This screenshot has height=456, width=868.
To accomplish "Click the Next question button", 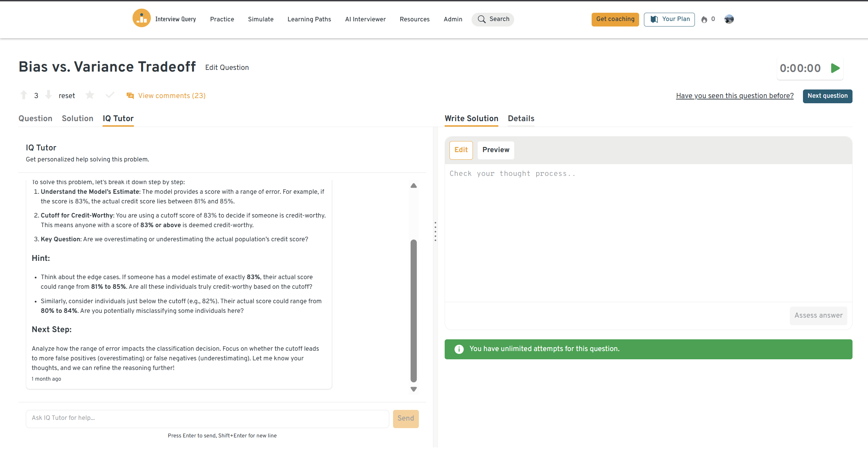I will 827,96.
